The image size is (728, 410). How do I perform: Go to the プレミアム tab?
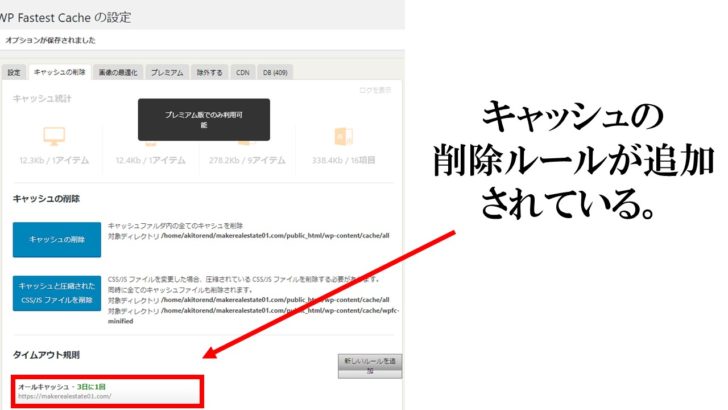(x=167, y=72)
